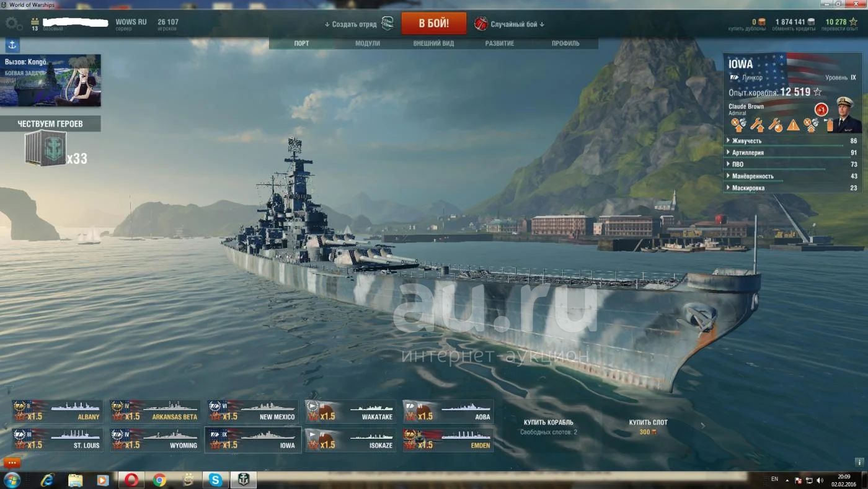Switch to the МОДУЛИ tab
This screenshot has width=868, height=489.
click(368, 43)
